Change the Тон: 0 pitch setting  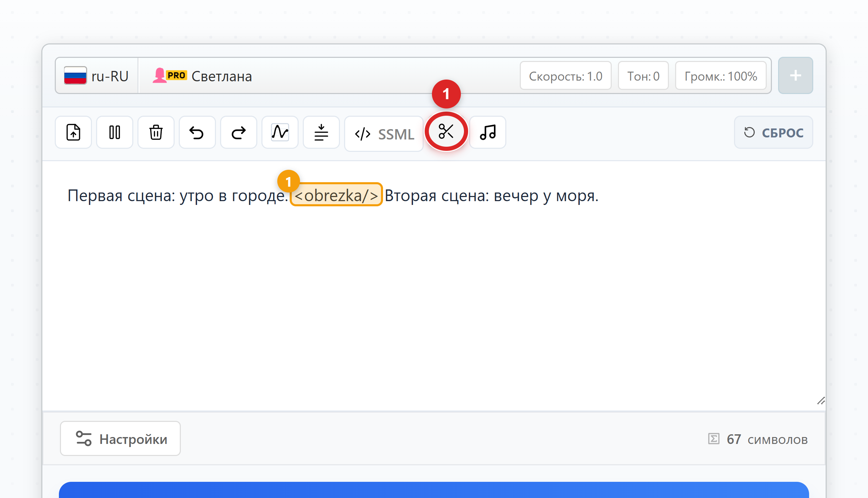point(643,76)
